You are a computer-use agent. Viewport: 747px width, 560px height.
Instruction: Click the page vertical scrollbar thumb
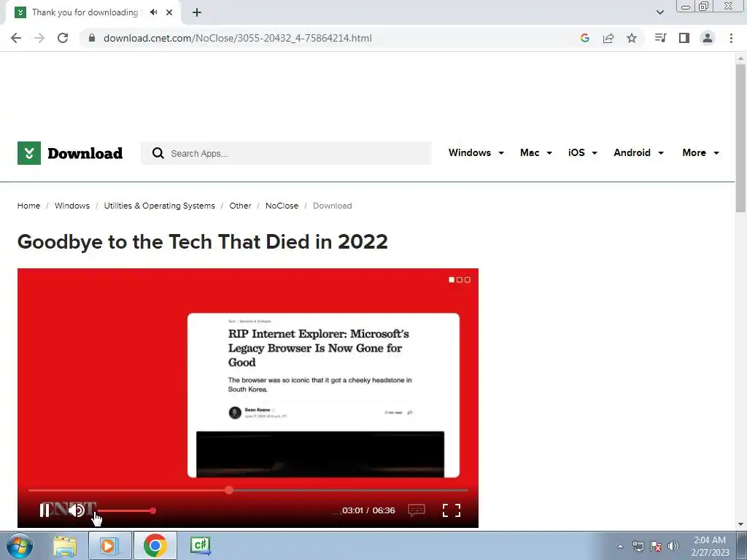tap(740, 138)
